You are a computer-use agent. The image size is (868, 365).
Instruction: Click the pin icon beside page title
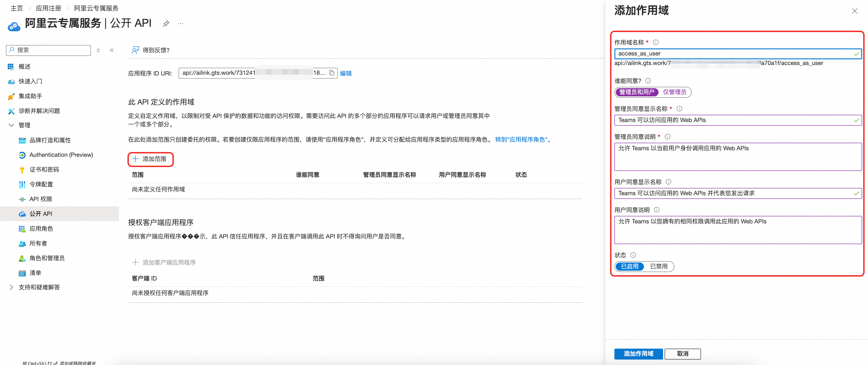[166, 24]
